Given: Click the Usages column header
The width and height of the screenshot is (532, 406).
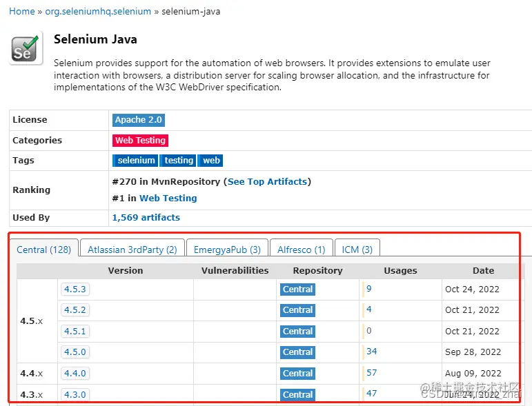Looking at the screenshot, I should click(x=400, y=270).
